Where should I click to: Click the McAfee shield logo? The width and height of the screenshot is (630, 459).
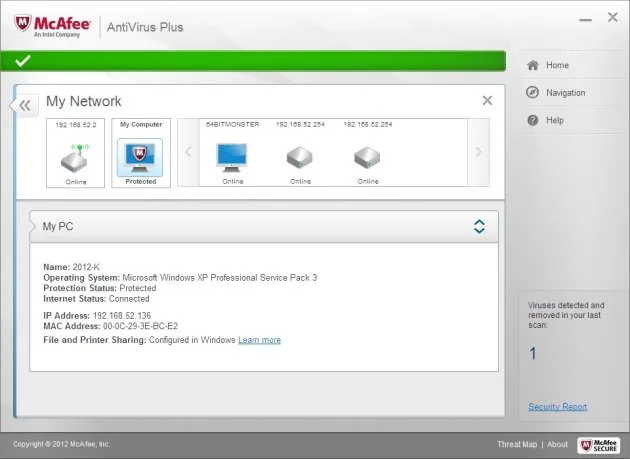pyautogui.click(x=22, y=24)
